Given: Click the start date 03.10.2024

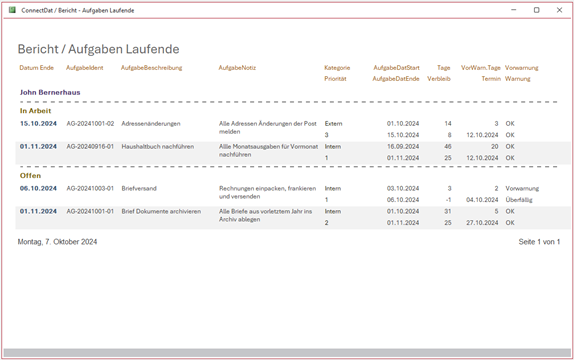Looking at the screenshot, I should [x=403, y=188].
